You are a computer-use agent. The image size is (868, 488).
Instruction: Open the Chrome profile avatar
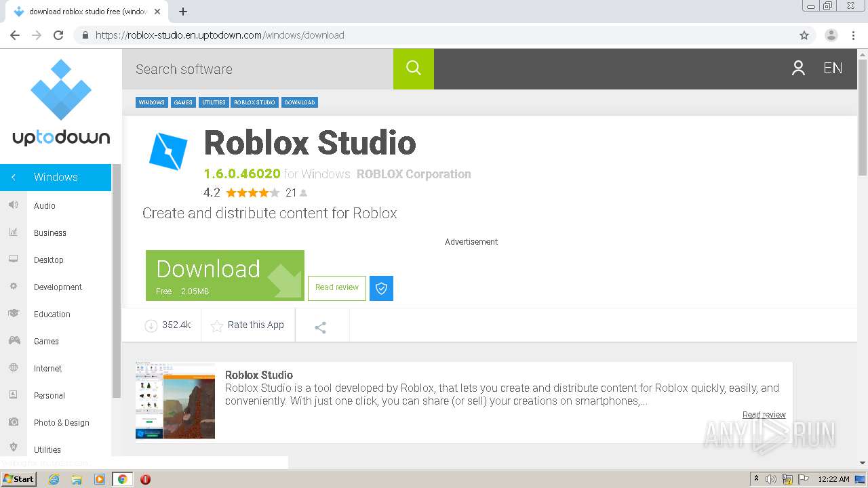pos(831,35)
